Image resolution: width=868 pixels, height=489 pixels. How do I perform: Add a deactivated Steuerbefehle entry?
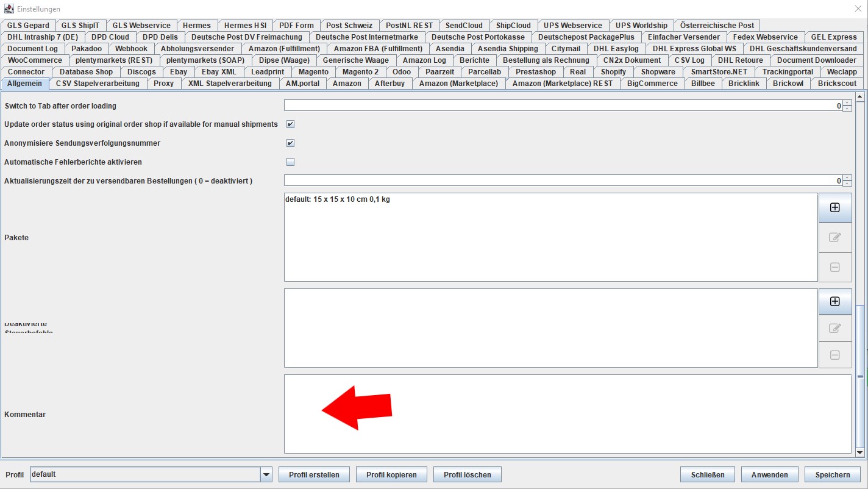[834, 301]
